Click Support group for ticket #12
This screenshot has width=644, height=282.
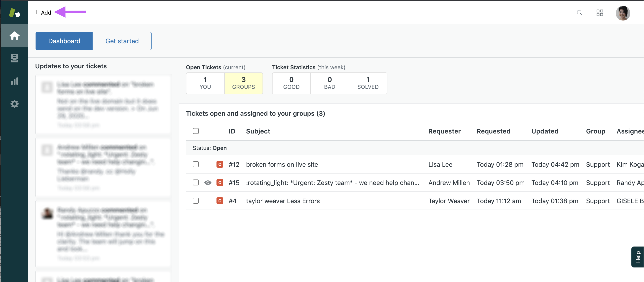coord(598,164)
